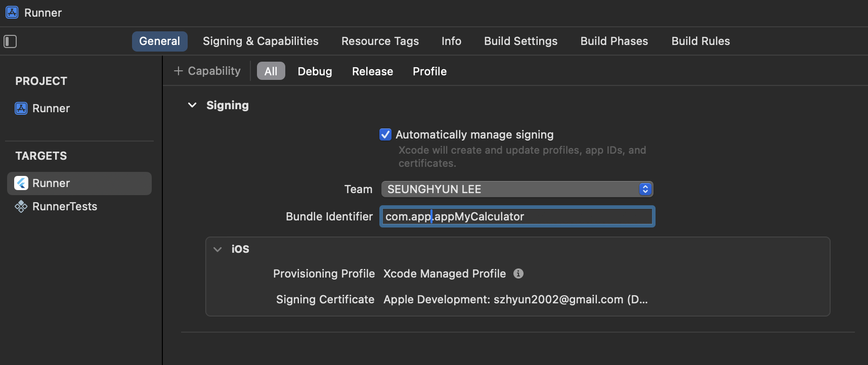868x365 pixels.
Task: Click the TARGETS section header
Action: pos(41,156)
